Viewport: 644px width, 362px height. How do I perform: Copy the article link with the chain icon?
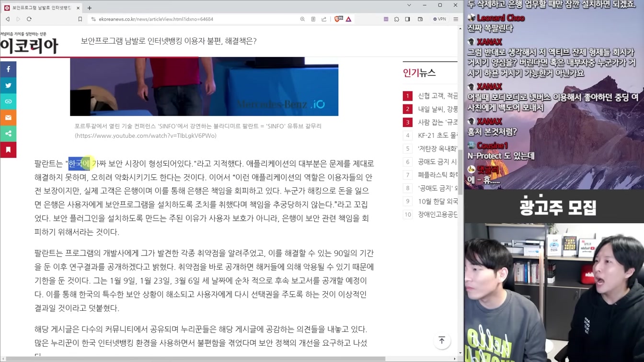click(x=8, y=102)
